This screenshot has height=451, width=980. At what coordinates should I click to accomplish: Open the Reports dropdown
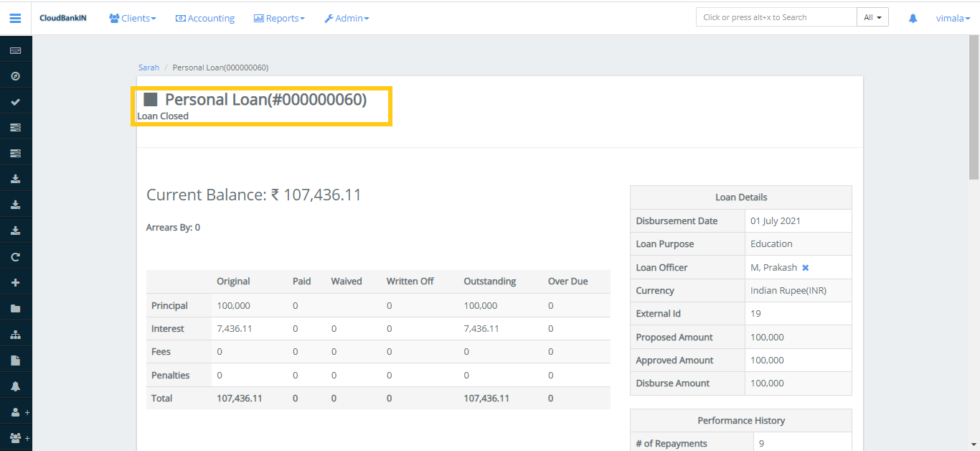coord(279,18)
